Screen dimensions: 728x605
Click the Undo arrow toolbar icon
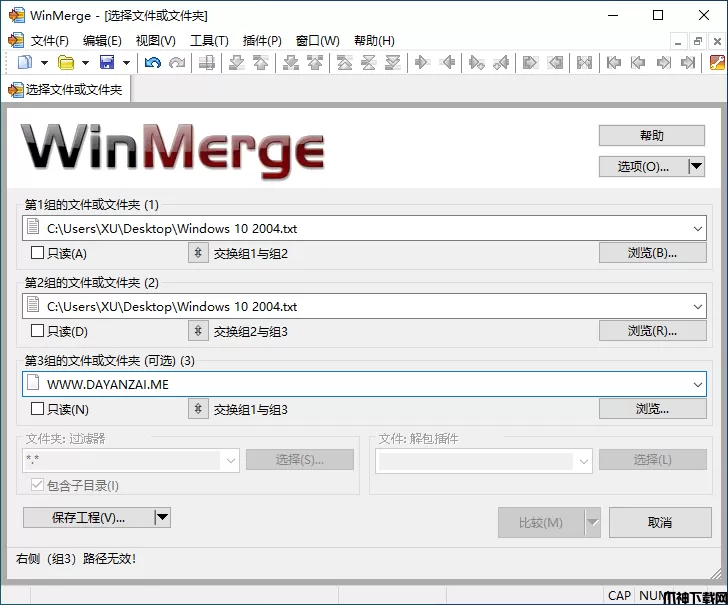point(152,63)
